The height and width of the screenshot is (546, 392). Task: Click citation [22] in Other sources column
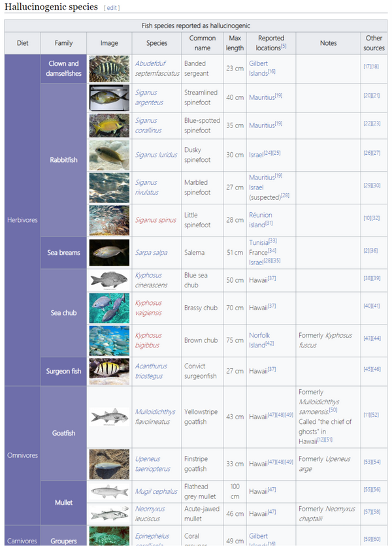coord(368,123)
